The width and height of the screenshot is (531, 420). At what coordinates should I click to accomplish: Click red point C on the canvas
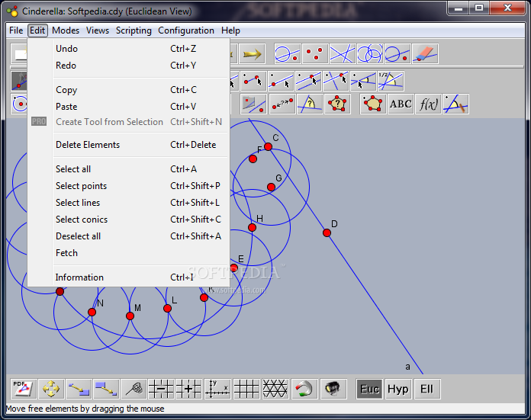(269, 146)
